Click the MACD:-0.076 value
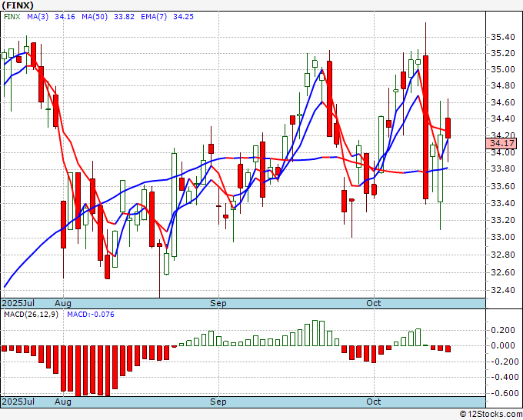The image size is (523, 420). (91, 315)
